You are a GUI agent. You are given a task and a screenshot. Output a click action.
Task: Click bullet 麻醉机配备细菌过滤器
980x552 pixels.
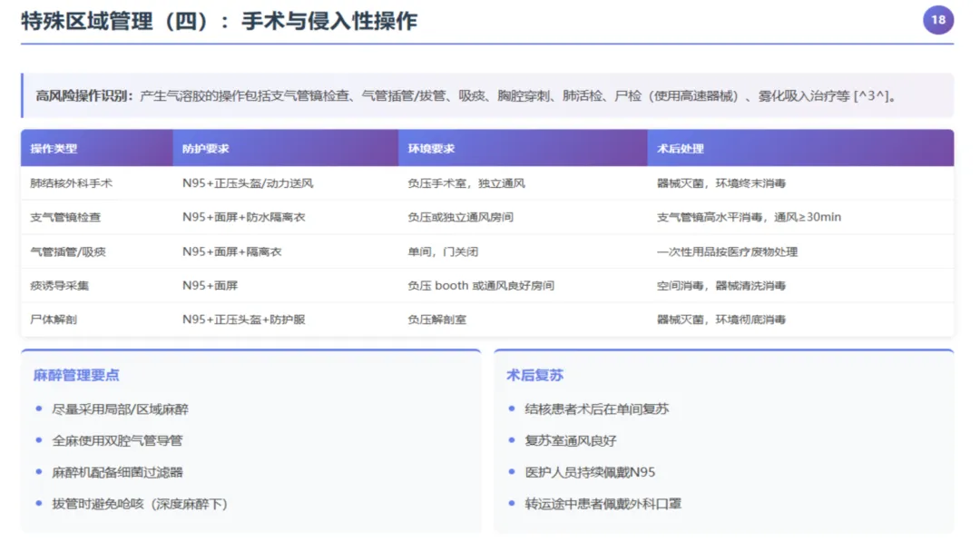117,472
